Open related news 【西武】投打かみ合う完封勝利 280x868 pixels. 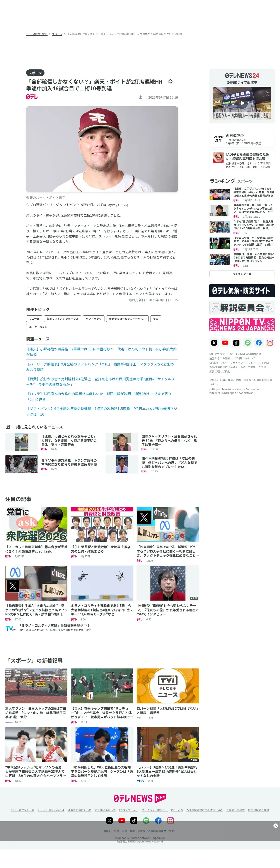(102, 381)
